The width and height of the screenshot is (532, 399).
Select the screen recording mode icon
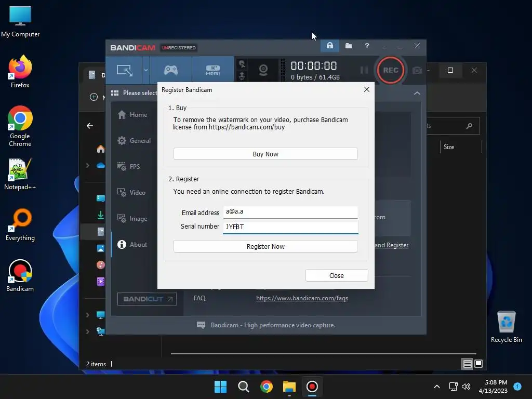coord(124,70)
